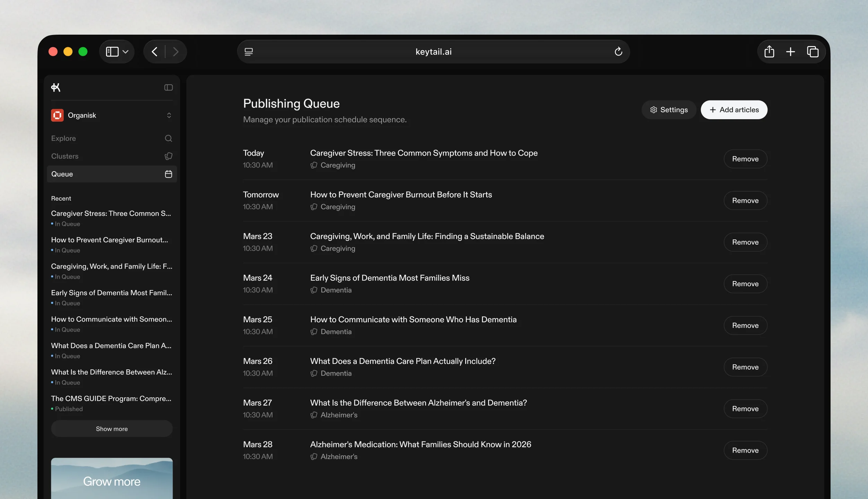
Task: Click the Organisk workspace logo
Action: pos(58,115)
